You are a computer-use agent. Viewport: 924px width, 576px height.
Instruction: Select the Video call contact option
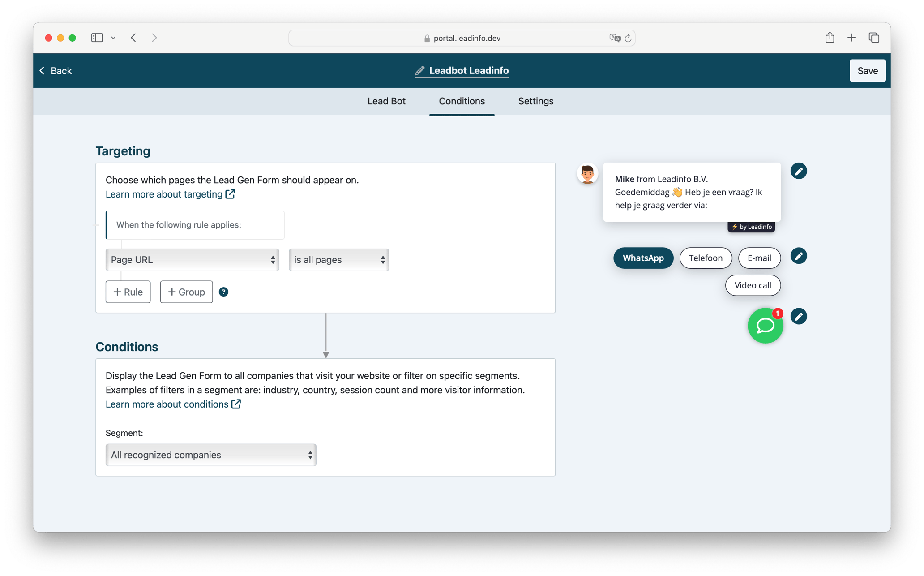point(753,285)
